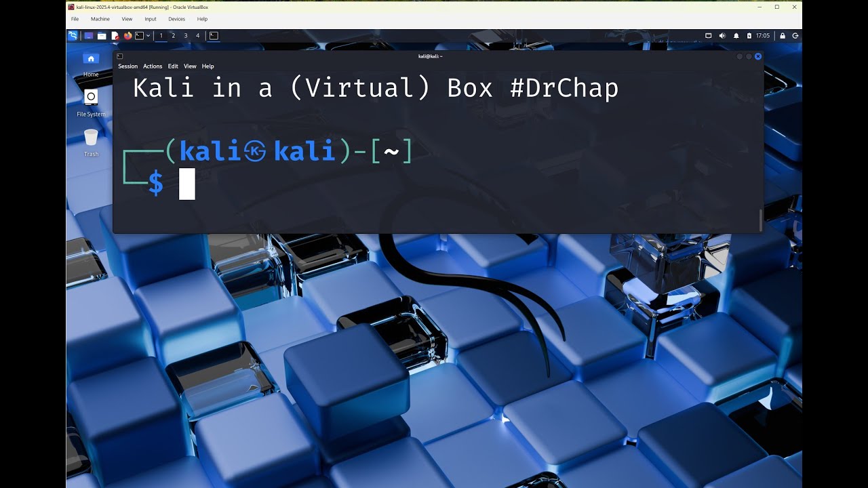Open VirtualBox Devices menu
The height and width of the screenshot is (488, 868).
click(177, 19)
